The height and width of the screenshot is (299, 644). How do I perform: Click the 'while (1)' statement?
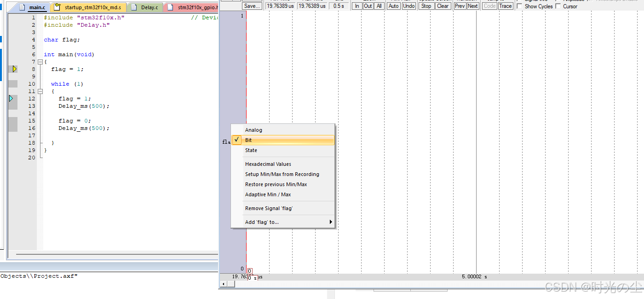[67, 84]
